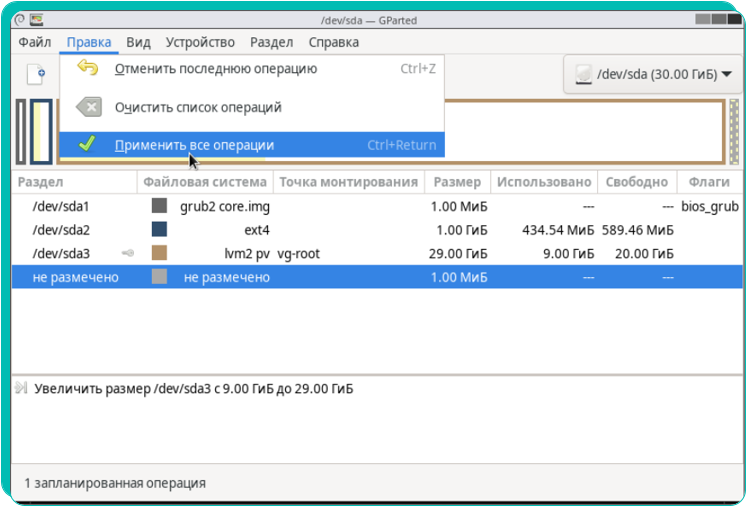Click the 20.00 ГиБ free value
The width and height of the screenshot is (747, 509).
(x=644, y=254)
